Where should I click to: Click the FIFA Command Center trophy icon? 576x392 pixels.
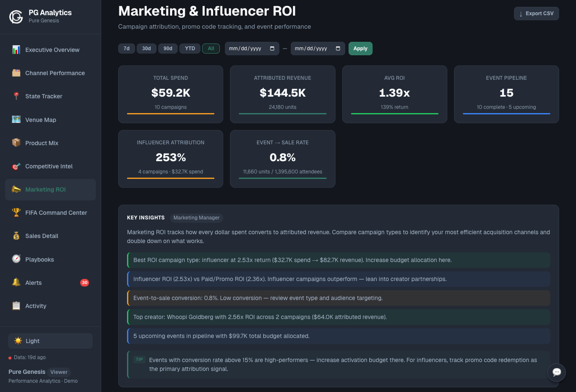click(16, 212)
